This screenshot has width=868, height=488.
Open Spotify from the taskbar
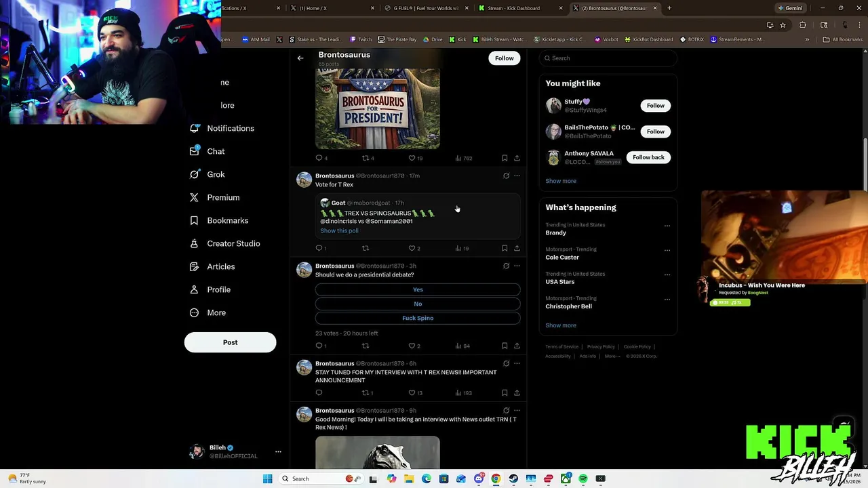pyautogui.click(x=583, y=479)
